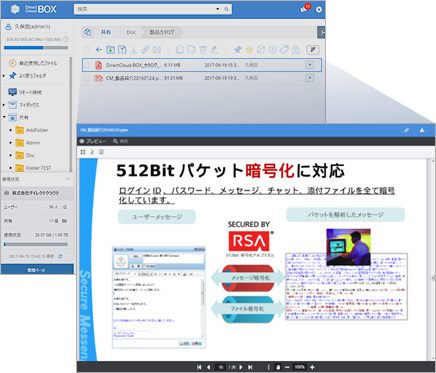Switch to プレビュー tab in viewer
436x373 pixels.
click(93, 141)
